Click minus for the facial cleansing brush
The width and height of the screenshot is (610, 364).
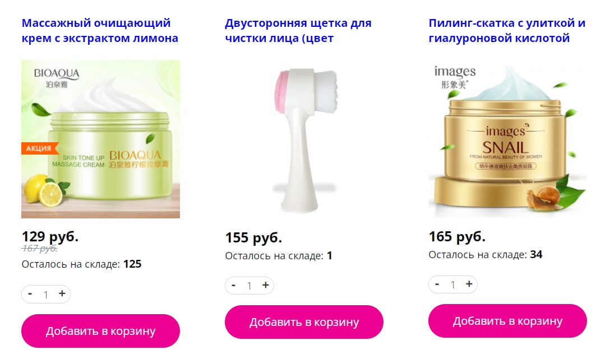(233, 285)
